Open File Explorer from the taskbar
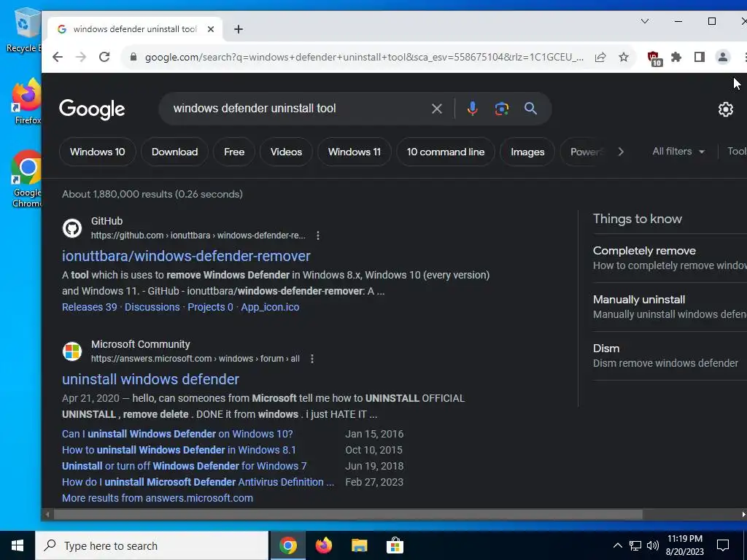 [359, 545]
